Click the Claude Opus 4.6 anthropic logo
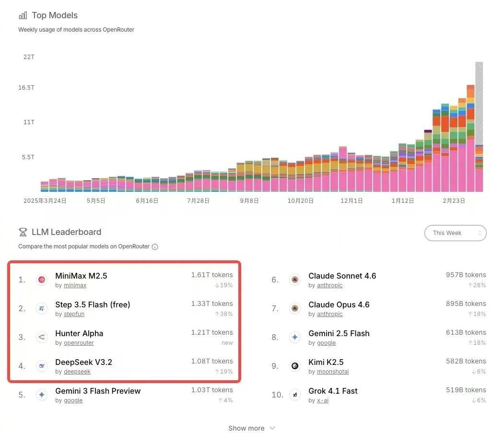The image size is (504, 433). click(295, 309)
